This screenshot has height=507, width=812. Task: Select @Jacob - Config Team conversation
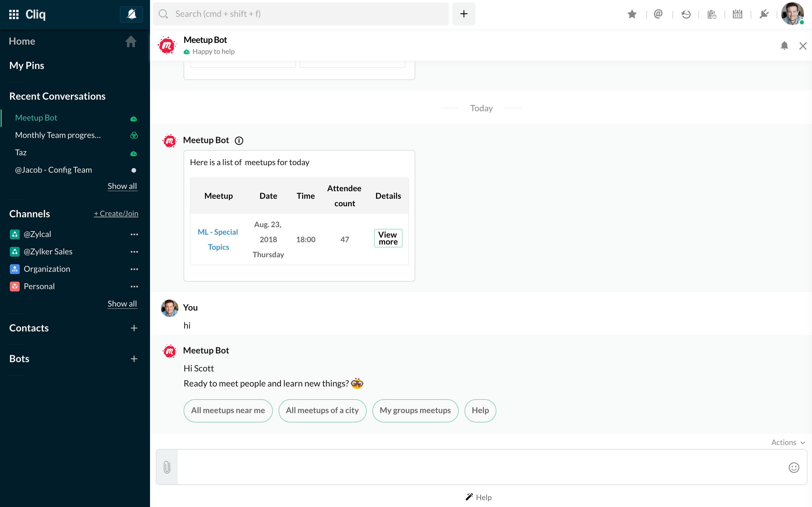[54, 170]
